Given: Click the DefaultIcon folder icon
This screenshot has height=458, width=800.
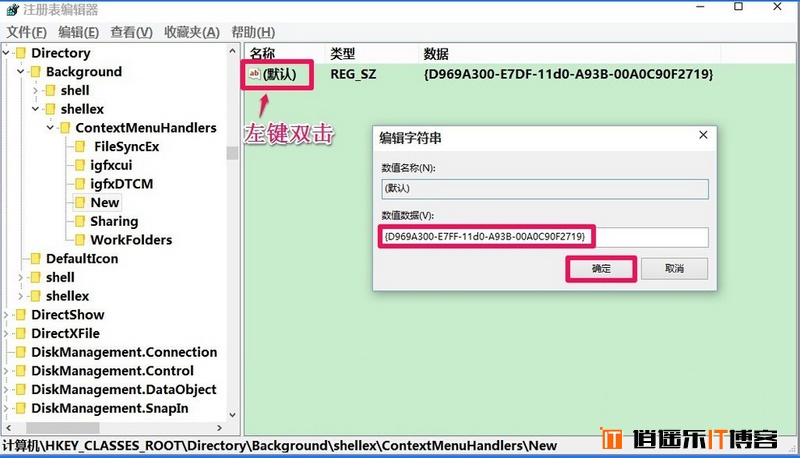Looking at the screenshot, I should tap(36, 259).
